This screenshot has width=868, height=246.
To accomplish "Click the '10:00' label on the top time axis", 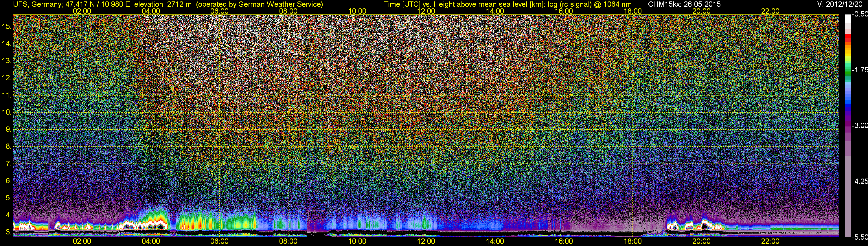I will click(357, 11).
